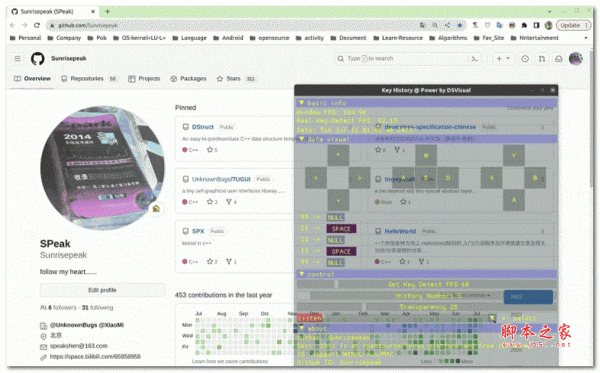Open the create new plus dropdown
Screen dimensions: 600x373
point(503,59)
